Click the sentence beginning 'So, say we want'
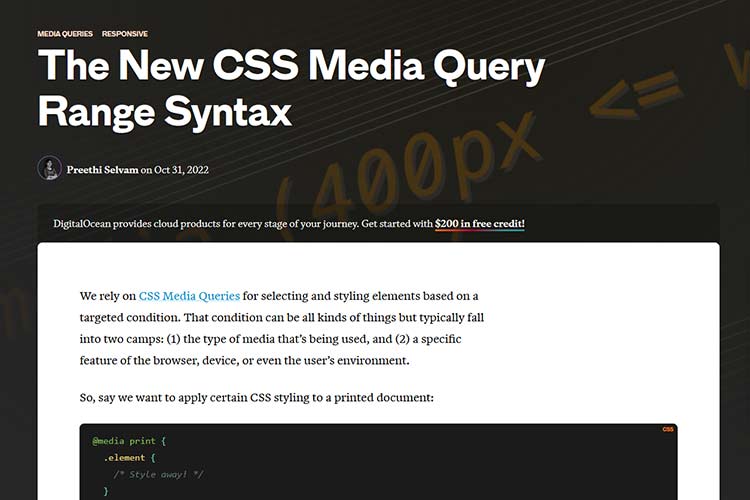The height and width of the screenshot is (500, 750). pos(256,397)
